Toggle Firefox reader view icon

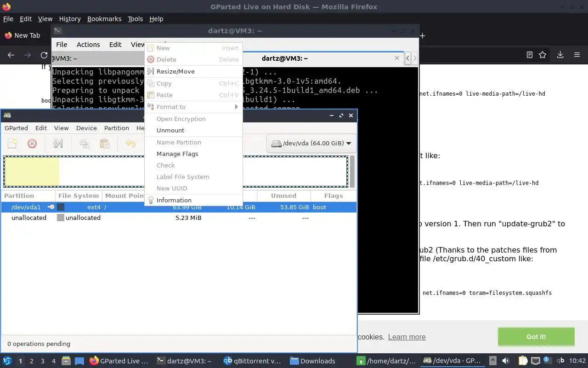(529, 55)
